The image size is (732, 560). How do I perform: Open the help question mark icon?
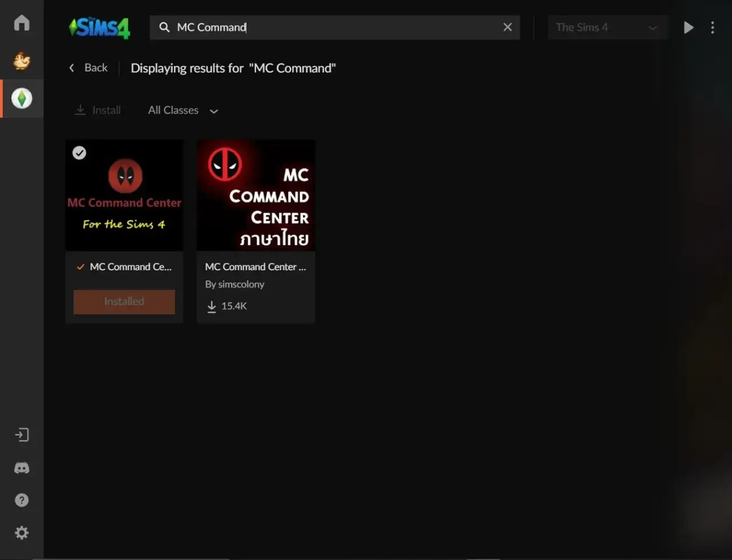pos(22,500)
